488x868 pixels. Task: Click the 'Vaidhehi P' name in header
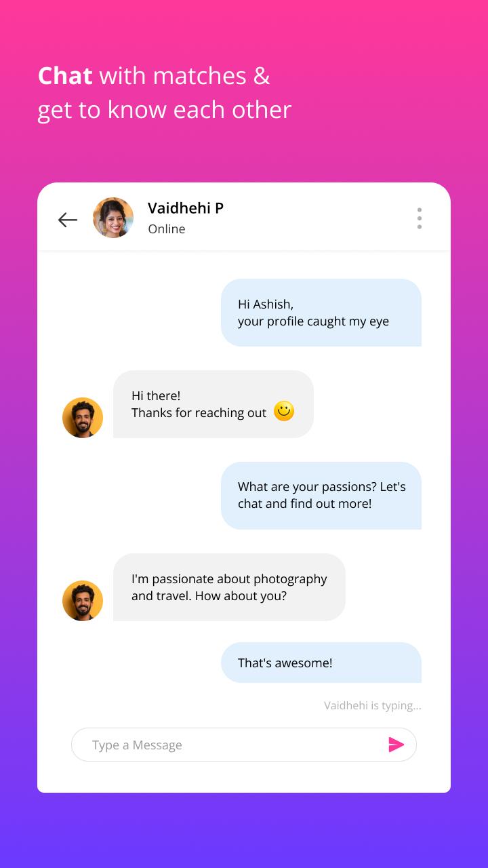[x=186, y=208]
